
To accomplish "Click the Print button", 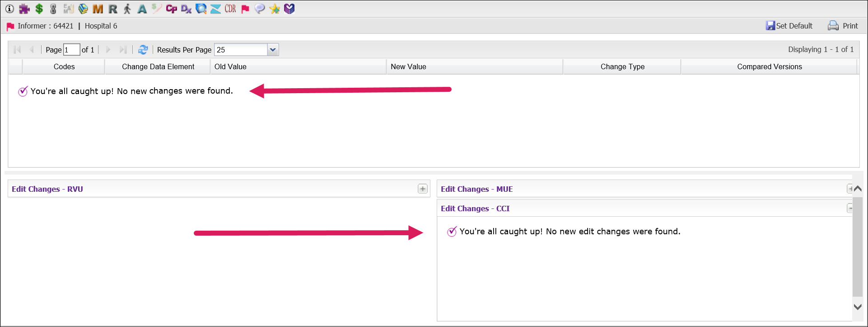I will [843, 26].
